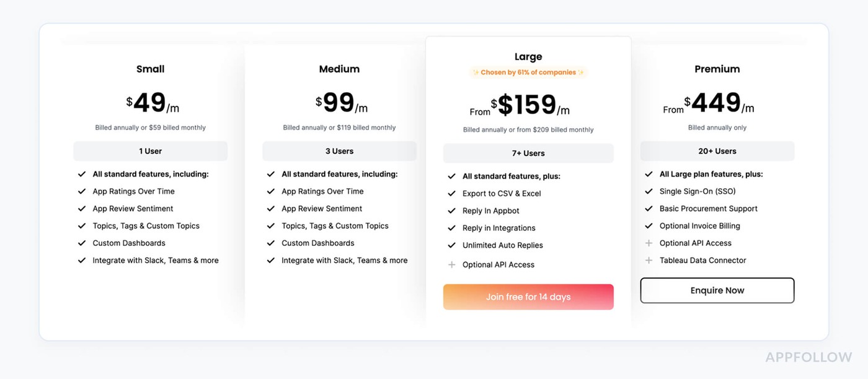Click the checkmark beside Custom Dashboards under Small

coord(81,243)
